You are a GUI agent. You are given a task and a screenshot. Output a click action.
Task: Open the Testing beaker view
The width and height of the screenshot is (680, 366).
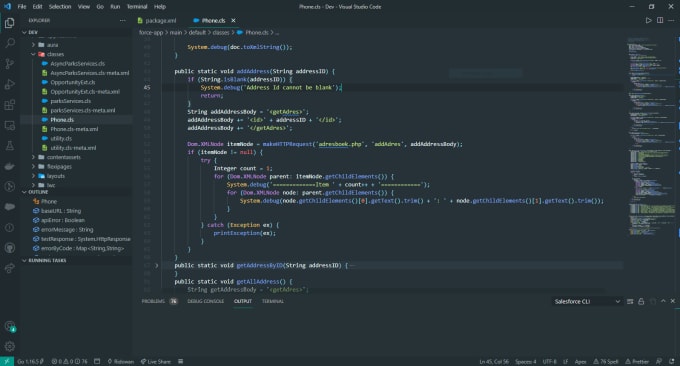tap(10, 146)
